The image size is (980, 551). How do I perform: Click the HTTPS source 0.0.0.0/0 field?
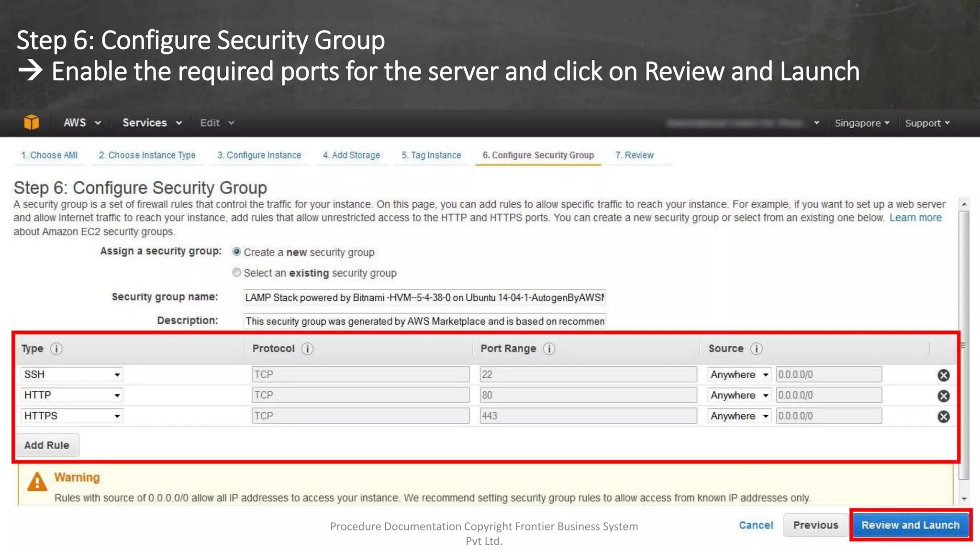click(829, 416)
